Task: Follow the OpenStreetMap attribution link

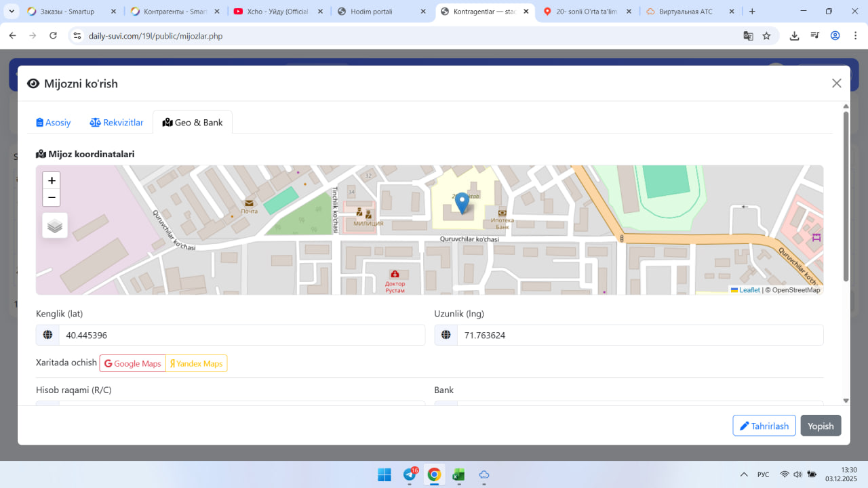Action: click(x=795, y=290)
